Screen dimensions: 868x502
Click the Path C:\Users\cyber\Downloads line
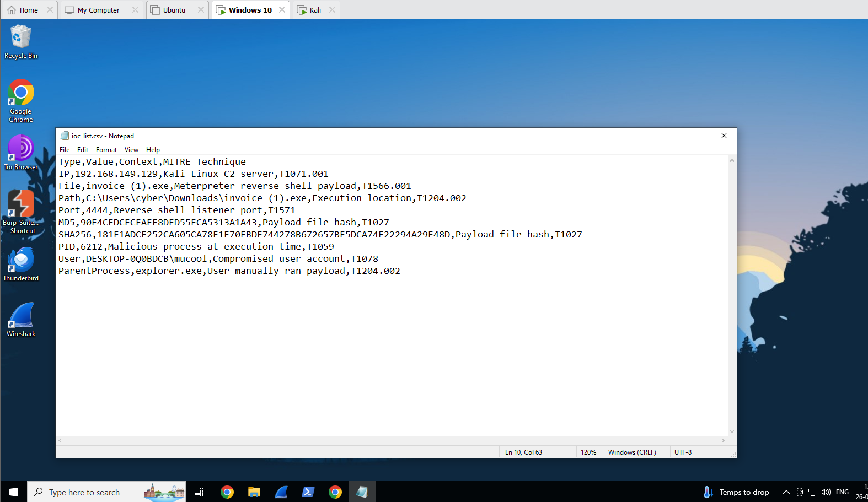[x=262, y=198]
